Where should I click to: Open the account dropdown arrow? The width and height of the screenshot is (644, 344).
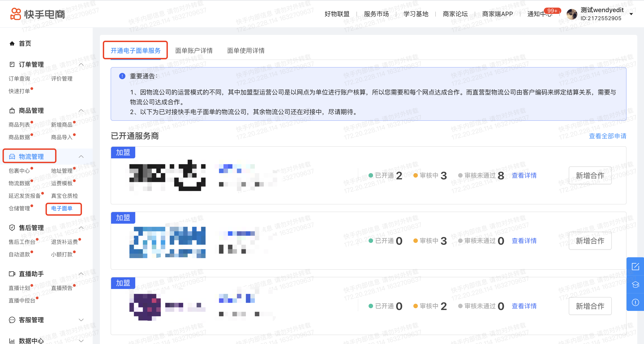coord(631,14)
